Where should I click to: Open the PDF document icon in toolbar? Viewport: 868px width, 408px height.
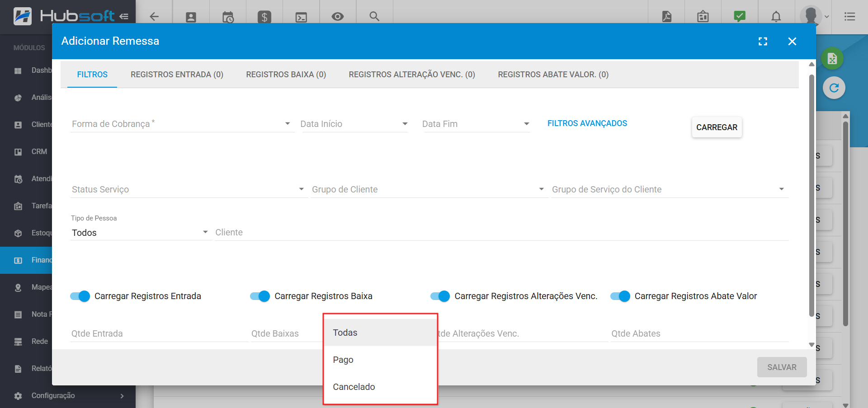point(667,17)
